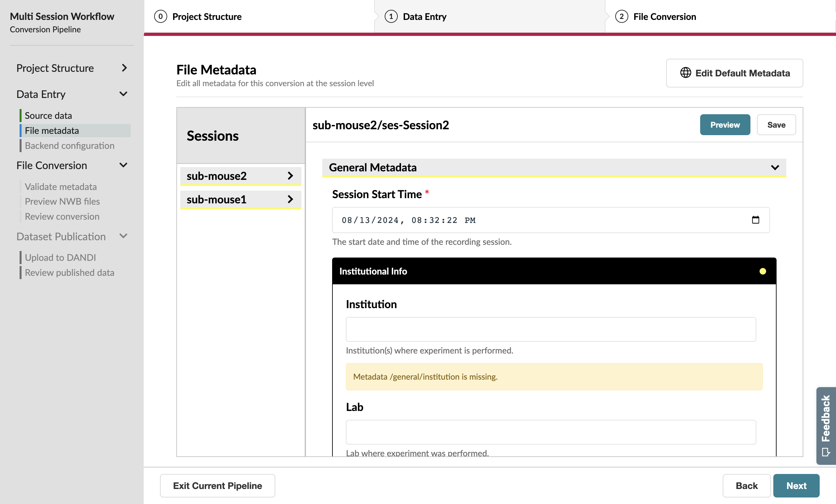Click the missing institution warning message
The height and width of the screenshot is (504, 836).
[554, 376]
